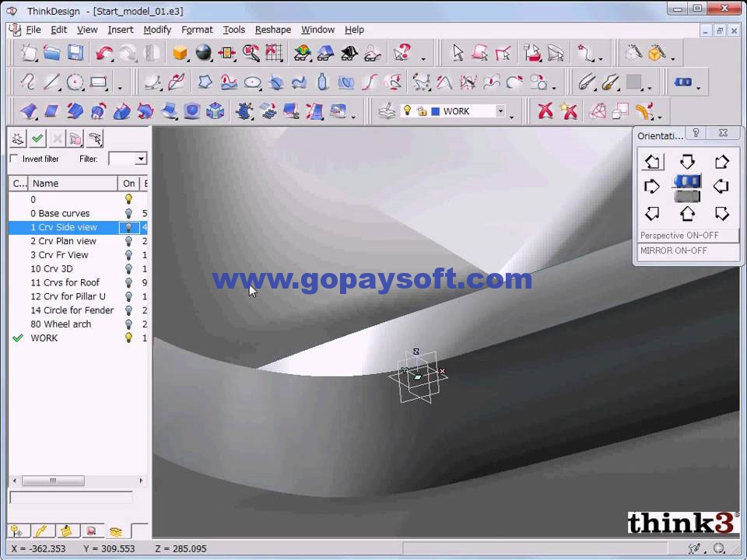Select the orange solid cube icon
Image resolution: width=747 pixels, height=560 pixels.
[180, 52]
